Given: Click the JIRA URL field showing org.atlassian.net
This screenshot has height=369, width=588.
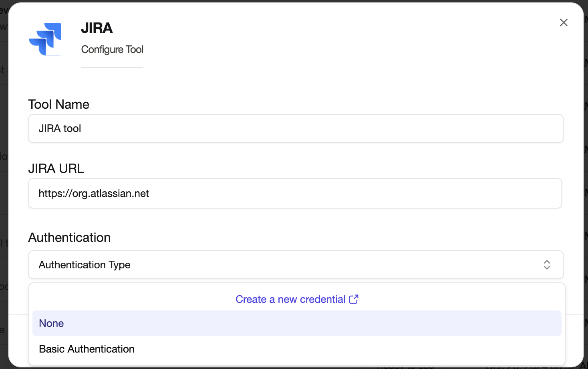Looking at the screenshot, I should [x=296, y=193].
